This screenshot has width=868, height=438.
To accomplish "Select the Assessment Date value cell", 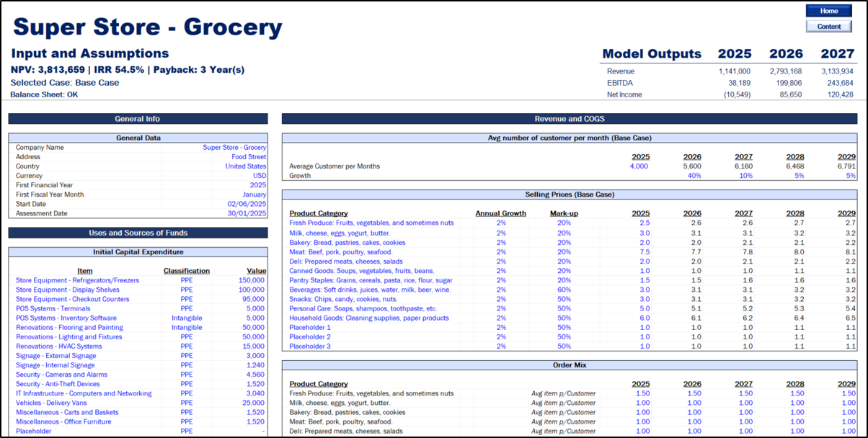I will click(x=247, y=213).
